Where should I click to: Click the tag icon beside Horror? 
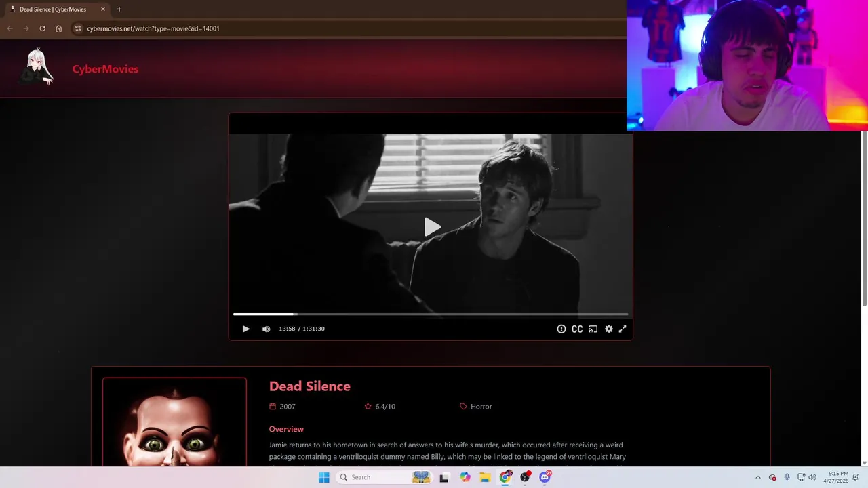463,407
